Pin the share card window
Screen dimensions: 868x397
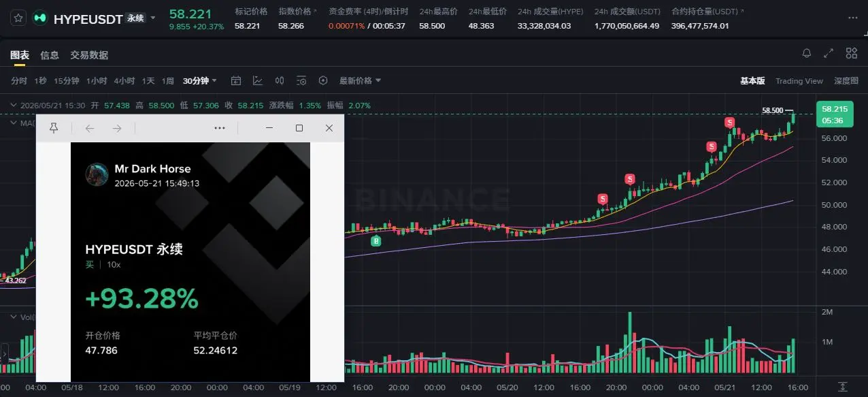click(54, 128)
